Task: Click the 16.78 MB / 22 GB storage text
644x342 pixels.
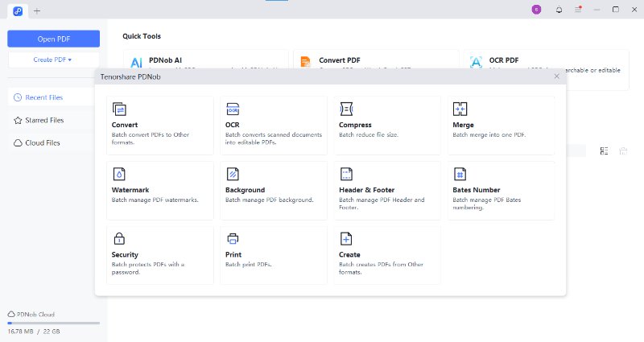Action: tap(34, 332)
